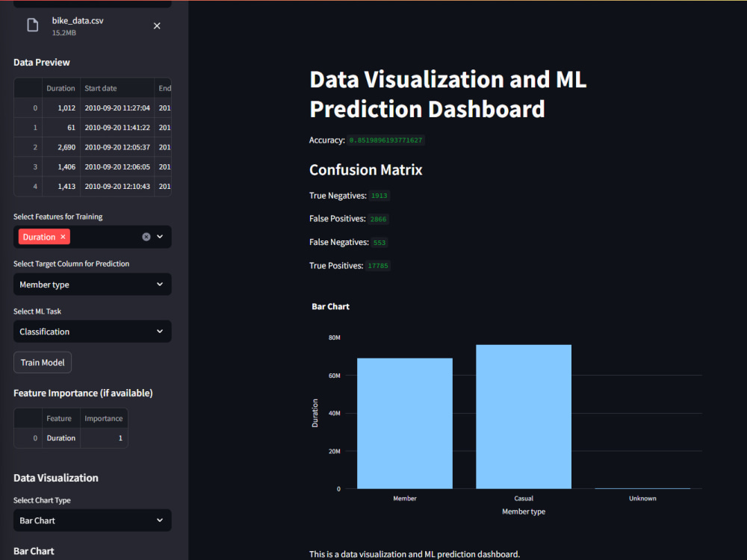Select the 2010-09-20 12:10:43 cell
This screenshot has height=560, width=747.
[x=117, y=186]
